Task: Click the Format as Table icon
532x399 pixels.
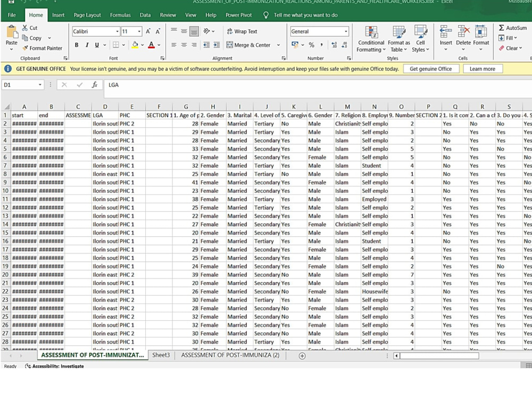Action: (x=398, y=32)
